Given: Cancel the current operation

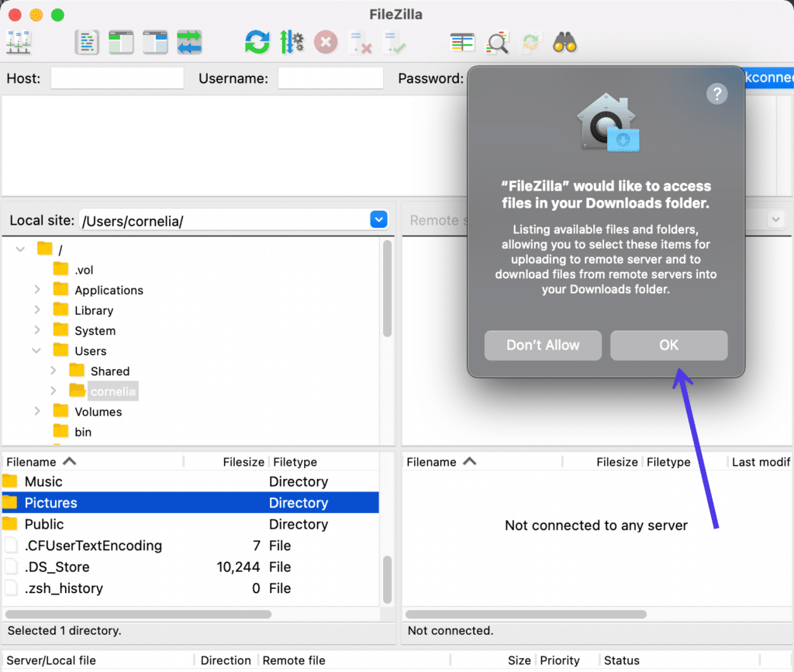Looking at the screenshot, I should (325, 42).
